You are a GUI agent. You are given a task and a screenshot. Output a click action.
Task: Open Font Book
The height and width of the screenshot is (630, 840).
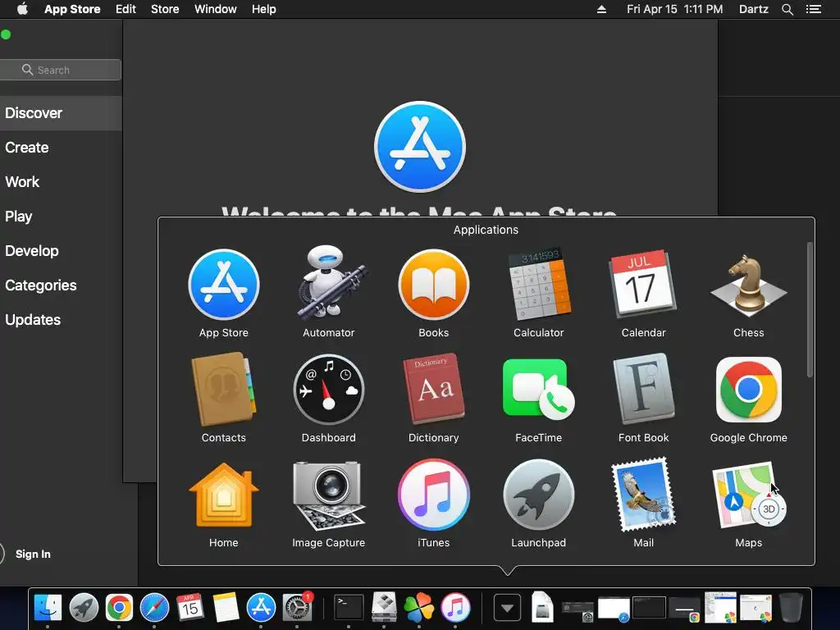click(643, 390)
